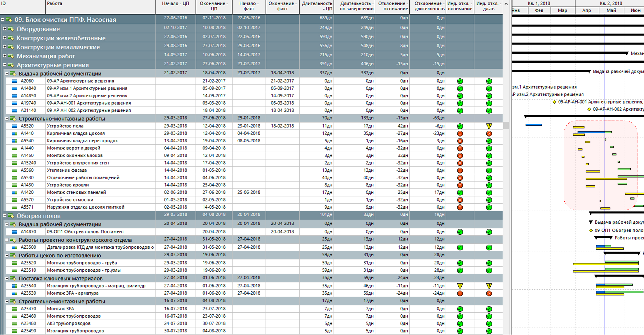
Task: Click the yellow warning indicator for A5520 duration
Action: coord(489,126)
